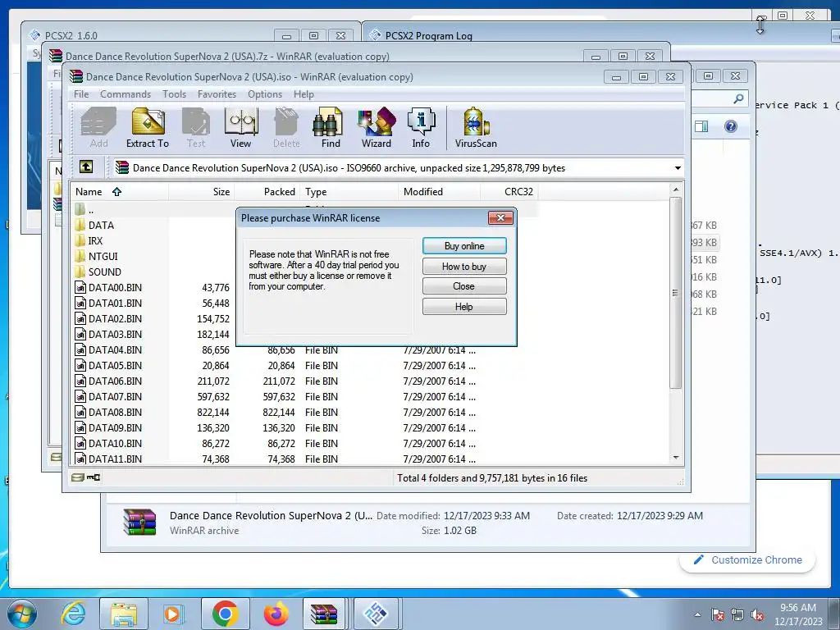Viewport: 840px width, 630px height.
Task: Go up one folder level
Action: click(85, 167)
